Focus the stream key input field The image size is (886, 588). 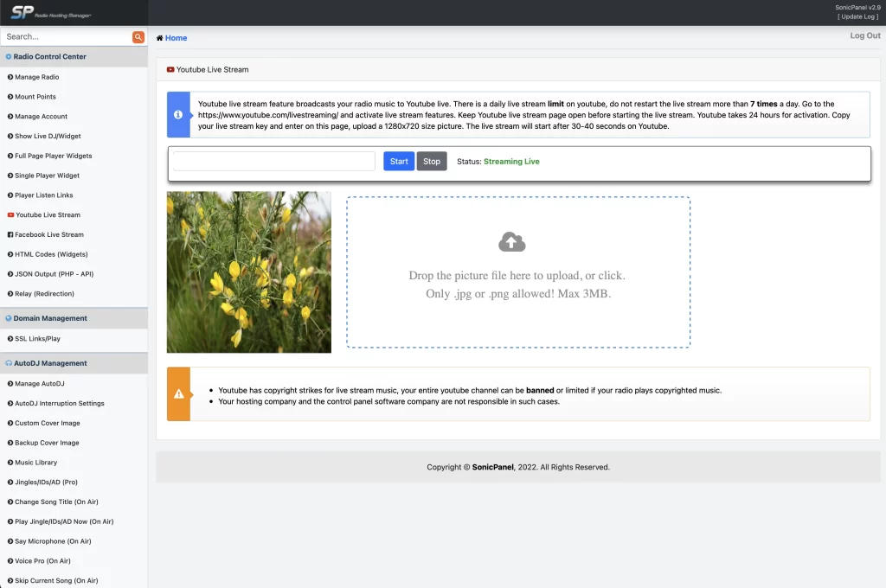coord(274,161)
